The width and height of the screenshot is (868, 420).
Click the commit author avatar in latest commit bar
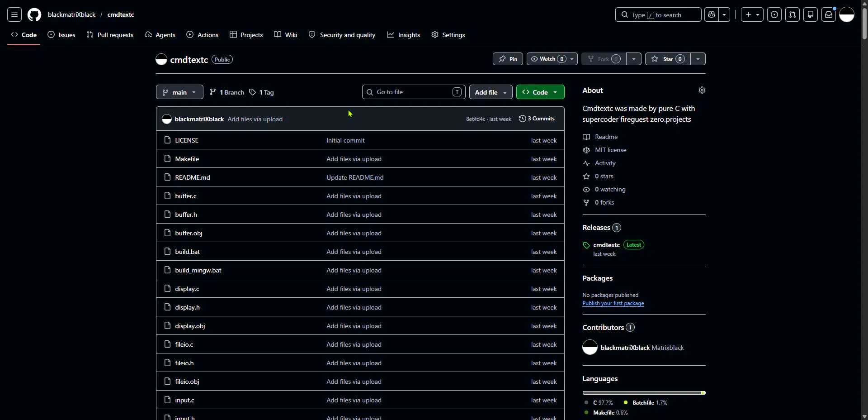pos(167,119)
